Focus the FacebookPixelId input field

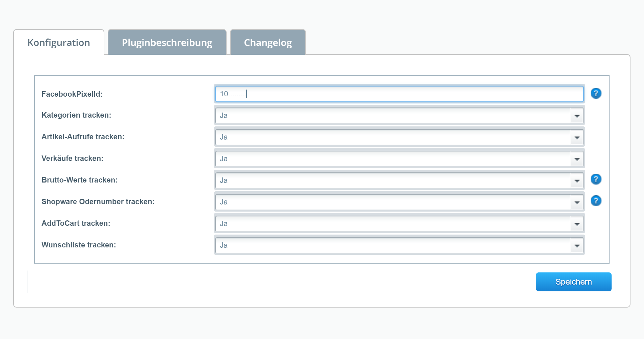pos(399,94)
